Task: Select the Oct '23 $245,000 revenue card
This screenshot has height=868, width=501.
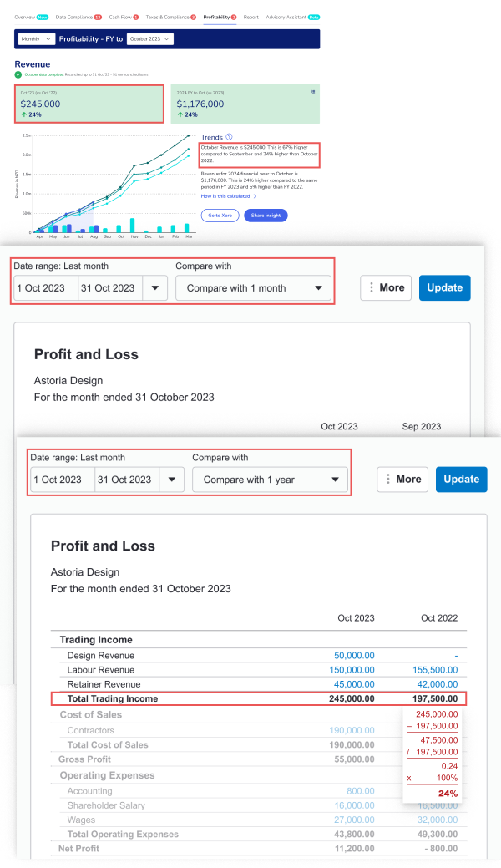Action: (x=89, y=104)
